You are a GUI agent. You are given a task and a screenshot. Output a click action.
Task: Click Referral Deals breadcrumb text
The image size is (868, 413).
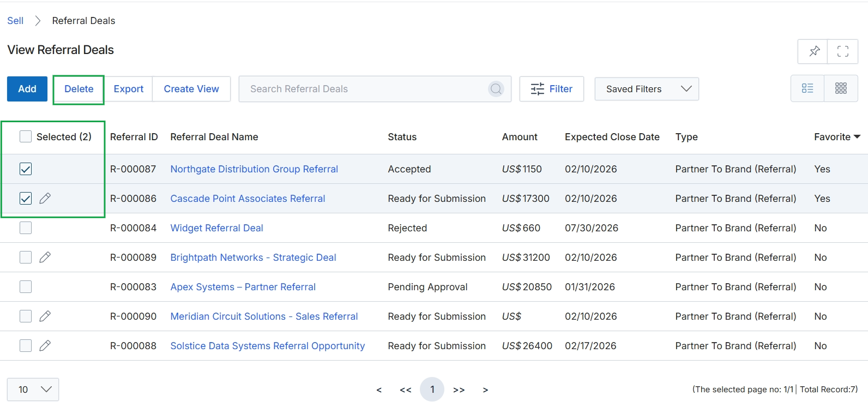coord(83,21)
